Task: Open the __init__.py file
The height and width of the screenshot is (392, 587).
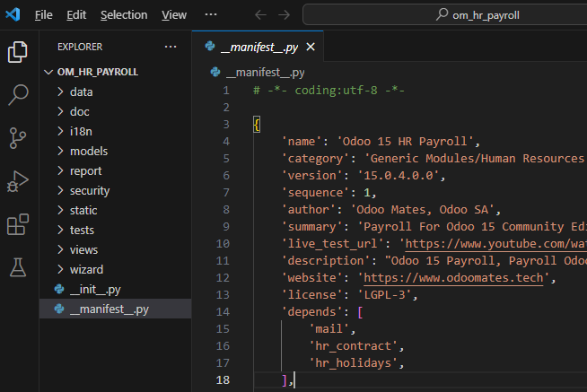Action: (115, 289)
